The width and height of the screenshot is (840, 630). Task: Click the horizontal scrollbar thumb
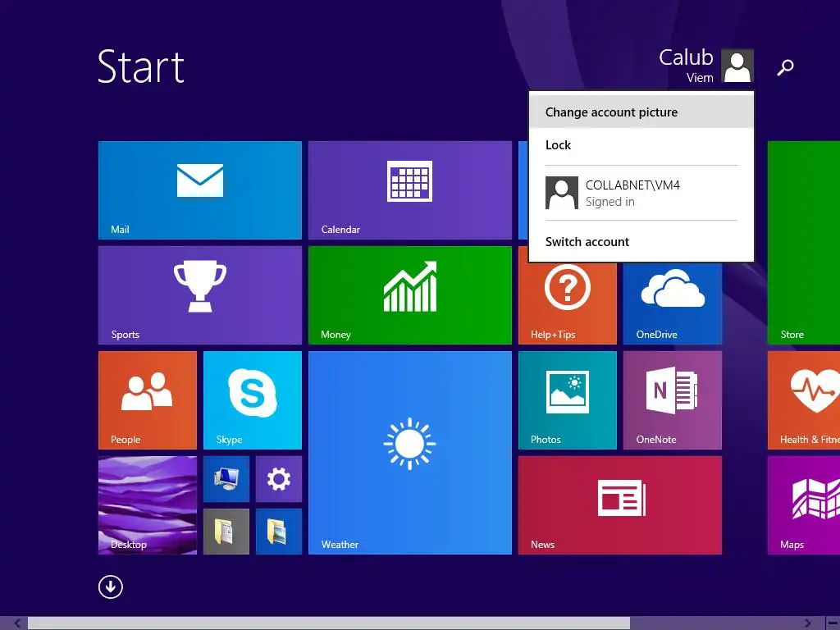[x=328, y=623]
